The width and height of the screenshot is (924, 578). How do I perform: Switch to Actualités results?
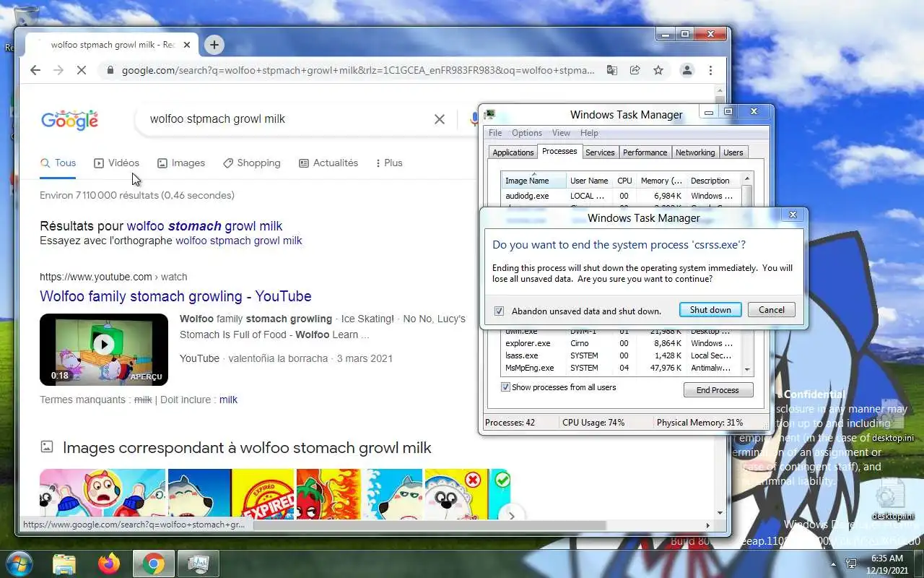(328, 163)
